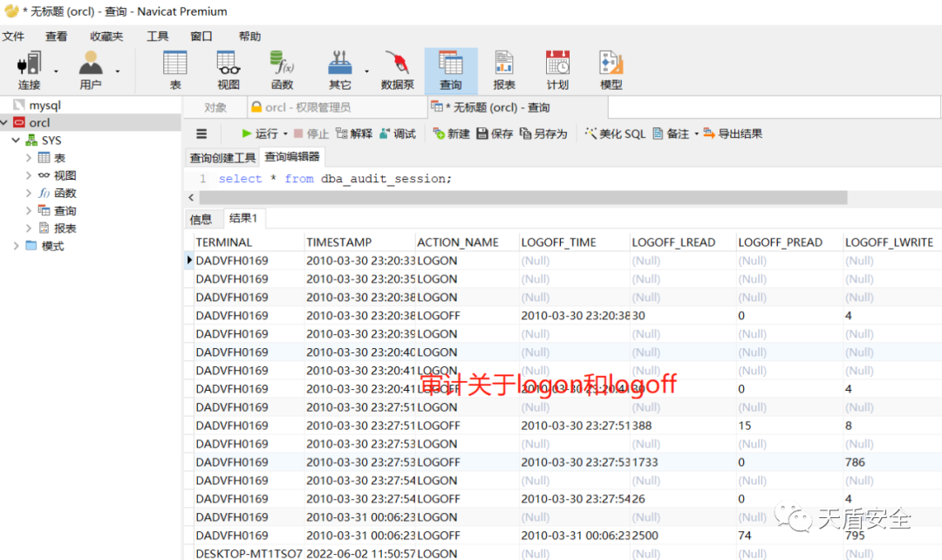942x560 pixels.
Task: Click the 美化 SQL button
Action: [x=615, y=133]
